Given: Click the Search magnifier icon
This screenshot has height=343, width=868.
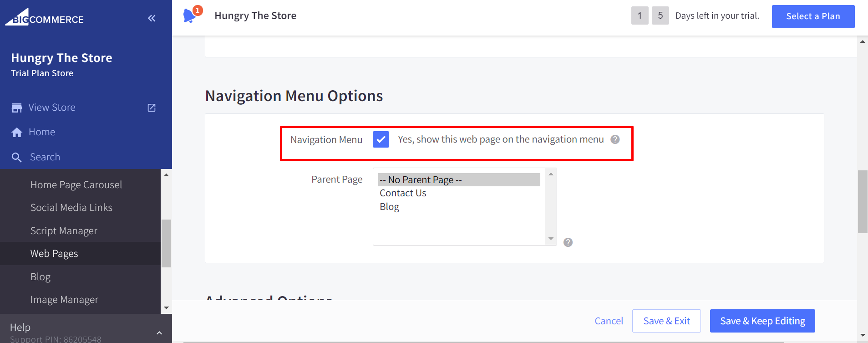Looking at the screenshot, I should point(17,158).
